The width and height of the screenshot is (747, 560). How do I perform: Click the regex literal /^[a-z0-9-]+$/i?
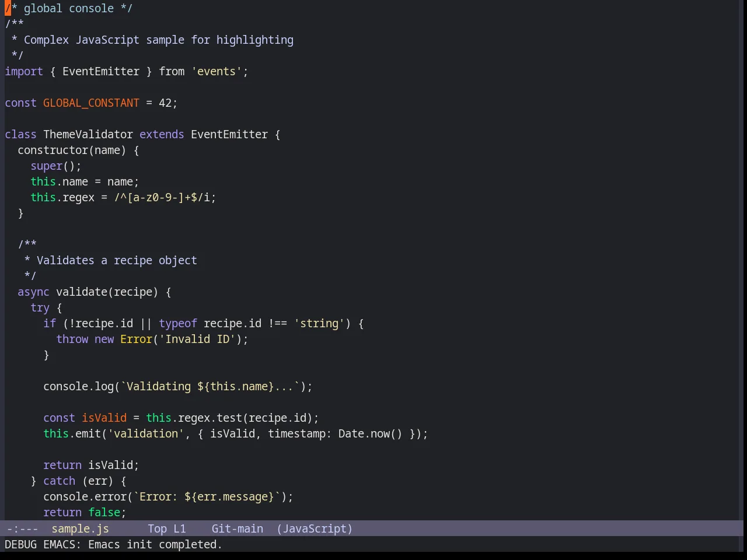tap(162, 197)
